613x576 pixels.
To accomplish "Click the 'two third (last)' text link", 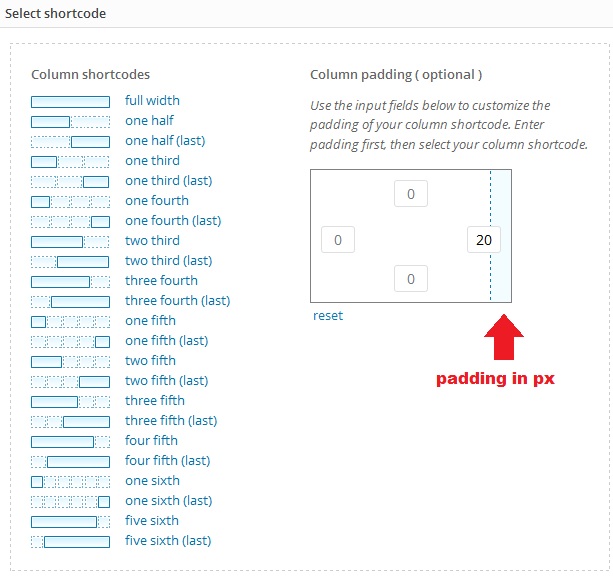I will (168, 261).
